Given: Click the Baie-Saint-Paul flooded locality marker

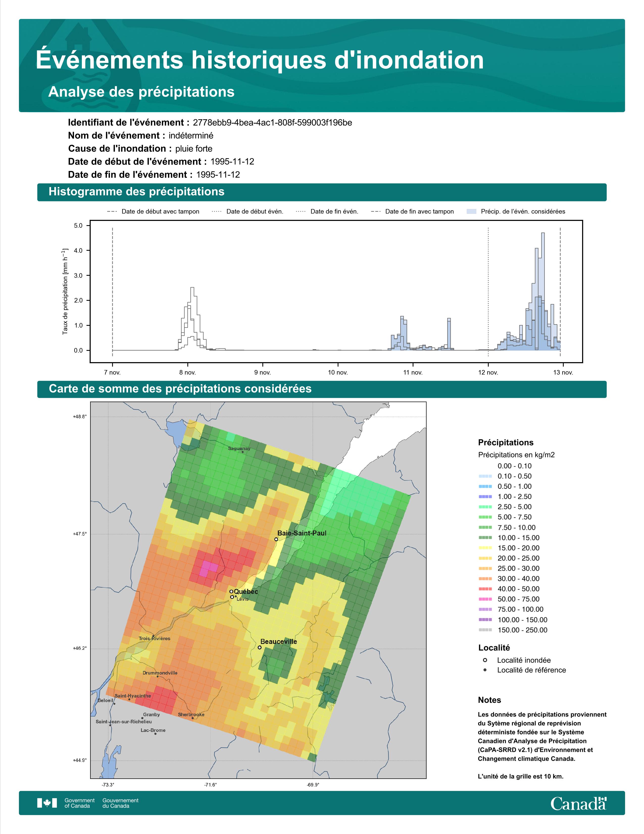Looking at the screenshot, I should (276, 539).
